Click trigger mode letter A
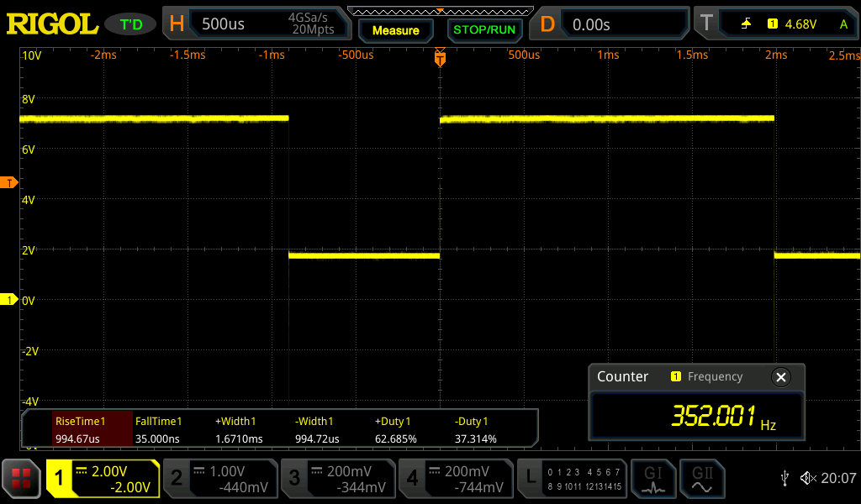Image resolution: width=861 pixels, height=504 pixels. [x=843, y=24]
